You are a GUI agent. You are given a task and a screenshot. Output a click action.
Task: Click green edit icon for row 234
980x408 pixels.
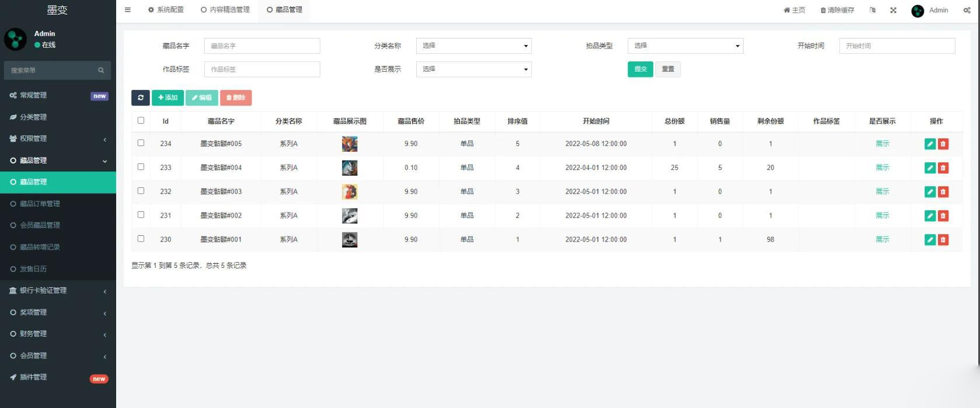click(930, 144)
